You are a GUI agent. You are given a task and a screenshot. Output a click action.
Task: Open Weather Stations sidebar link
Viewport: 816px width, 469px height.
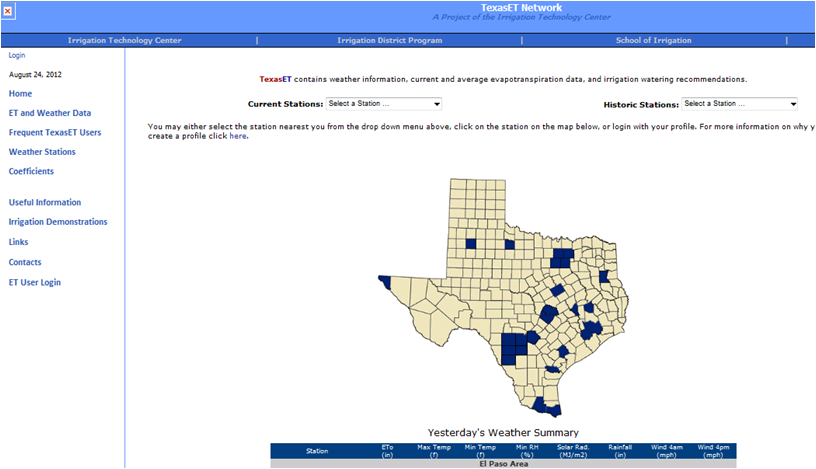click(42, 152)
